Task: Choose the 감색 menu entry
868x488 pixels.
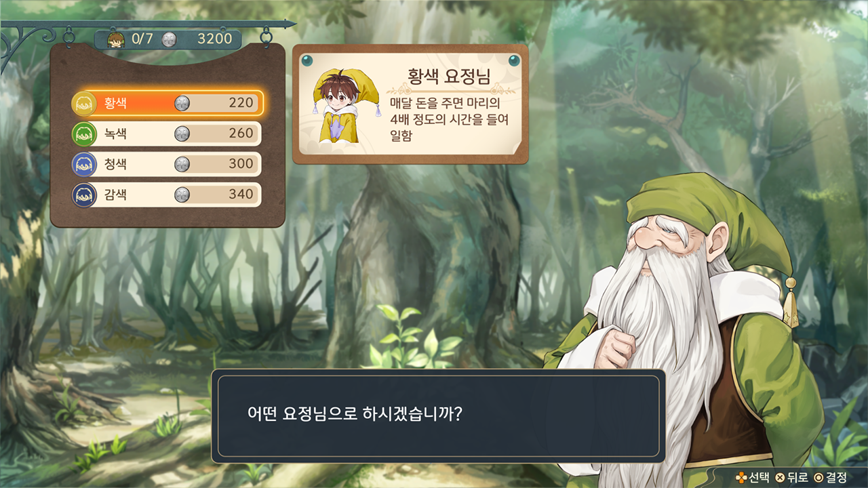Action: [x=167, y=195]
